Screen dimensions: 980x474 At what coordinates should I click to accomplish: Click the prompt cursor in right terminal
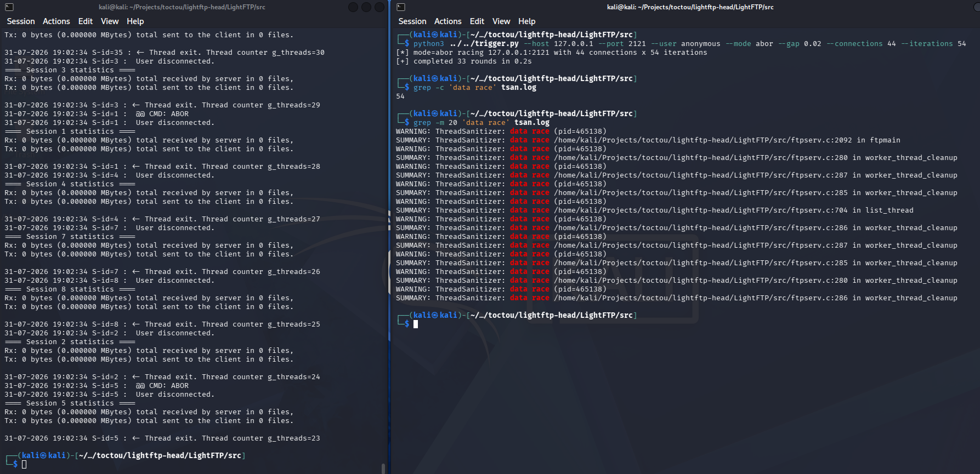tap(416, 324)
